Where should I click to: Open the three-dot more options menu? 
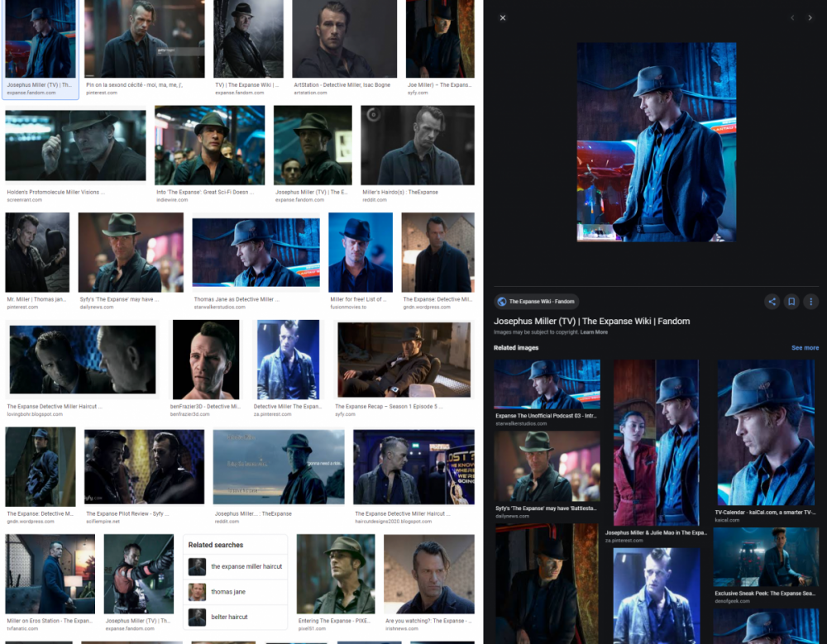tap(813, 302)
